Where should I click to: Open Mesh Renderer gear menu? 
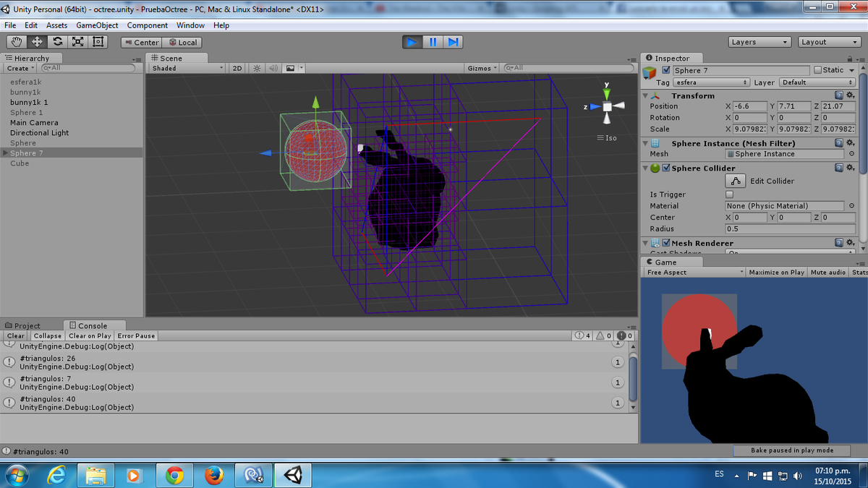coord(850,243)
